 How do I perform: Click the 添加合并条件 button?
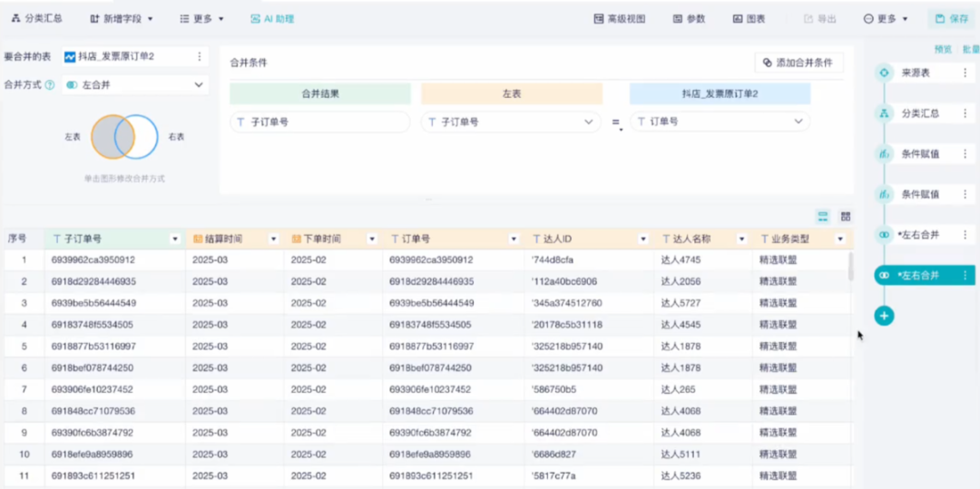[x=799, y=64]
